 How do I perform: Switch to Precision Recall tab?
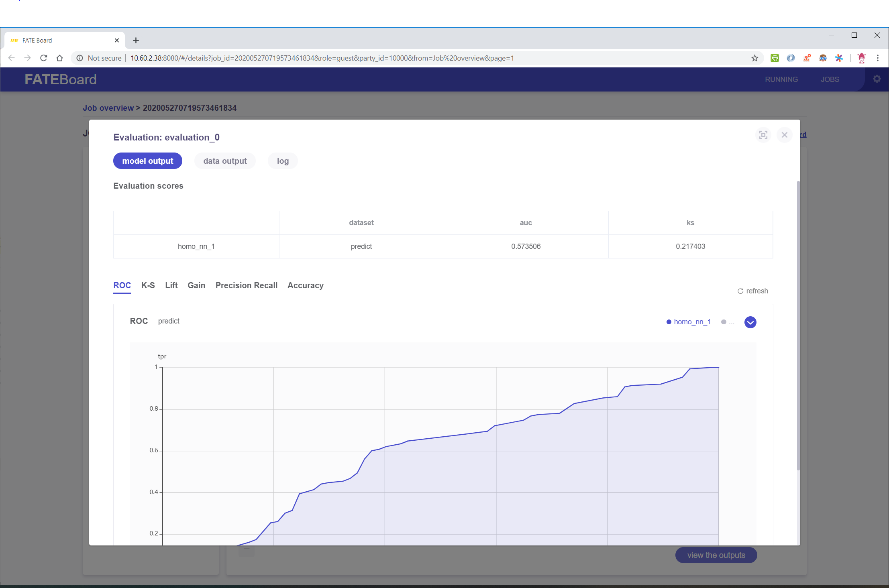(x=246, y=285)
